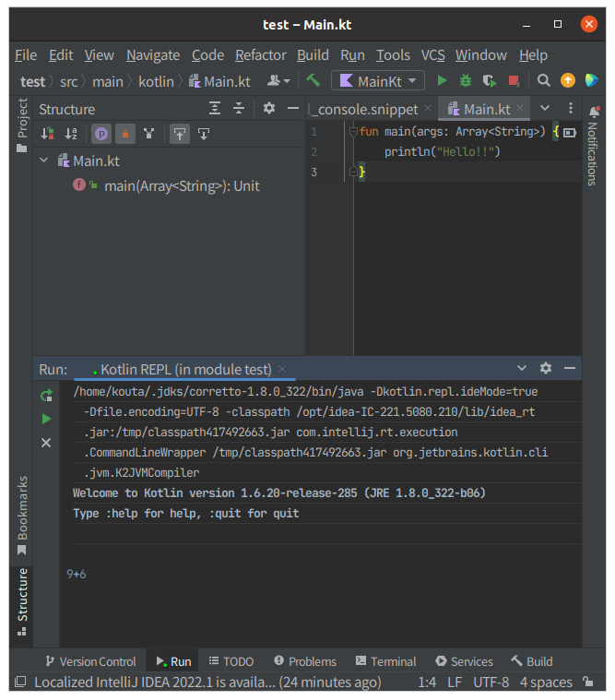Open Search Everywhere magnifier icon
Viewport: 615px width, 700px height.
(544, 81)
